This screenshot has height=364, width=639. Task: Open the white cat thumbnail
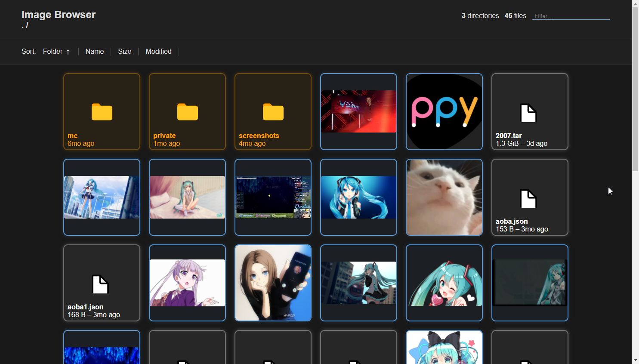coord(444,197)
